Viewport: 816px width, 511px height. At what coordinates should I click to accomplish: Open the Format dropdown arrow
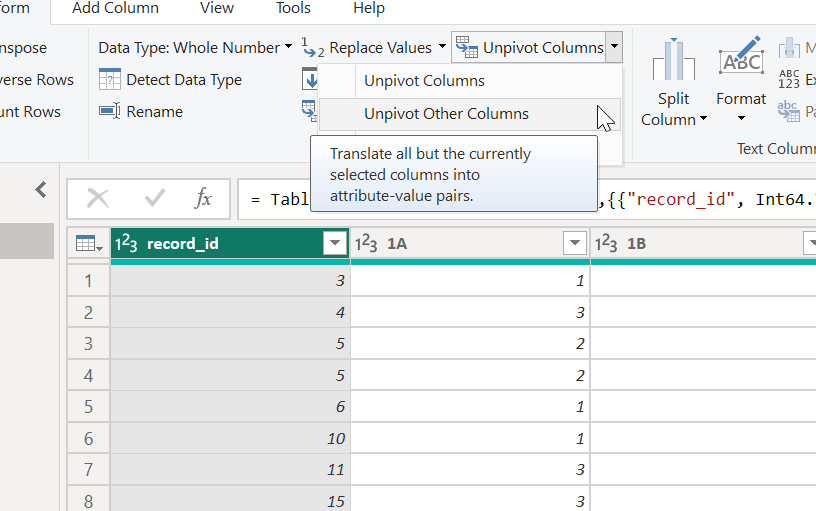tap(741, 118)
